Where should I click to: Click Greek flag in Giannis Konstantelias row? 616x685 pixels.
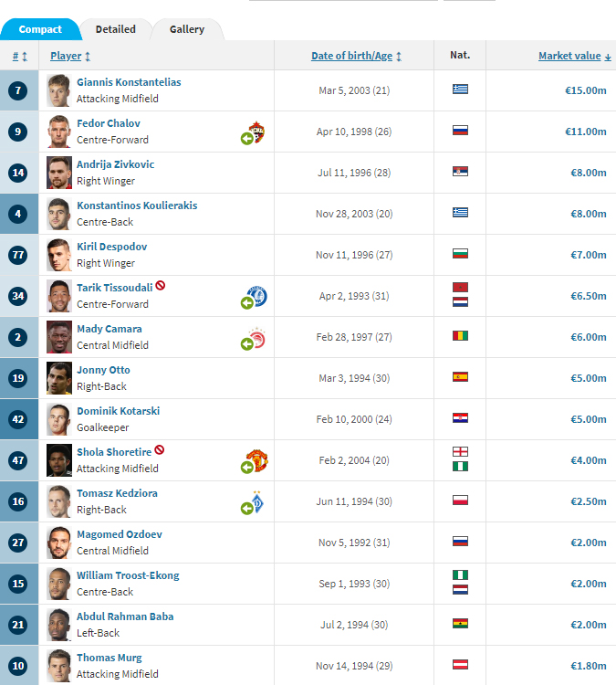pos(460,90)
